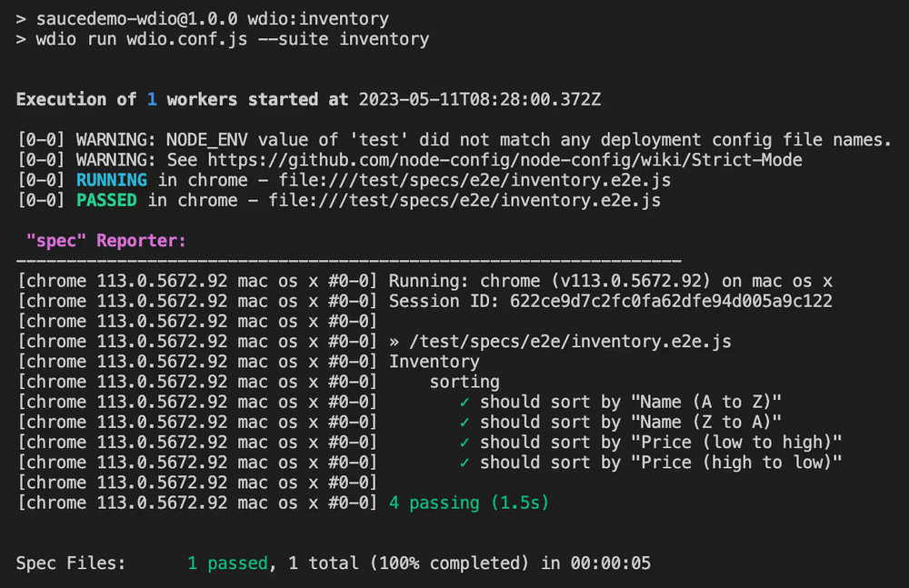
Task: Click the cyan RUNNING status label
Action: click(x=112, y=180)
